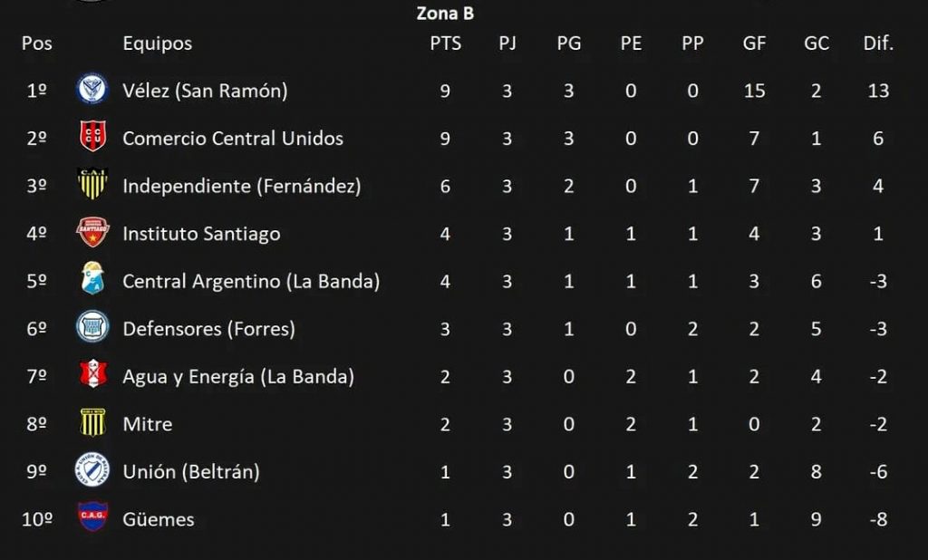This screenshot has width=928, height=560.
Task: Open the Instituto Santiago badge
Action: point(93,231)
